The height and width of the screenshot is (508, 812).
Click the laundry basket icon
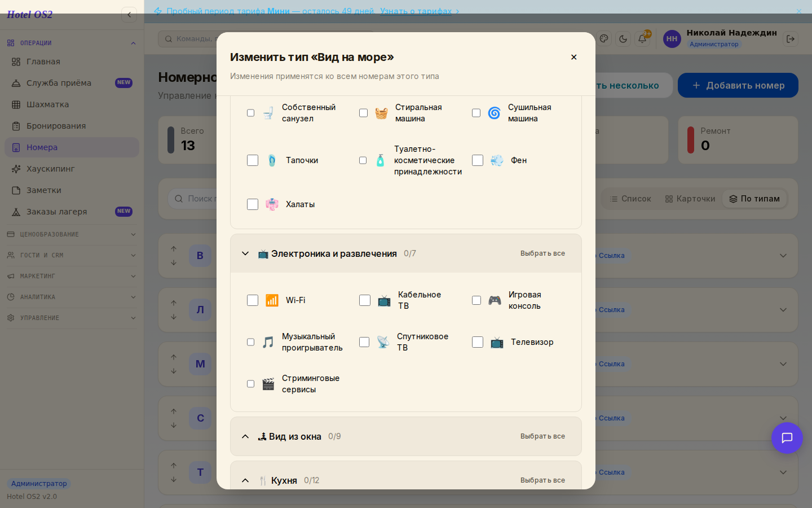pos(381,113)
